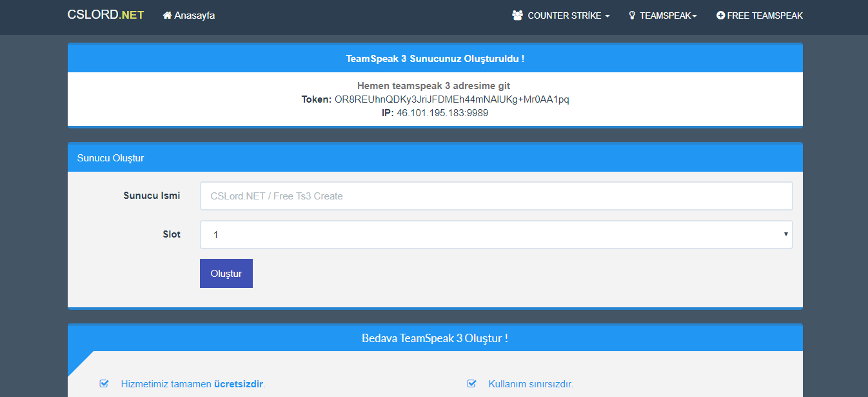Click the "Kullanım sınırsızdır" text
Image resolution: width=868 pixels, height=397 pixels.
tap(531, 384)
